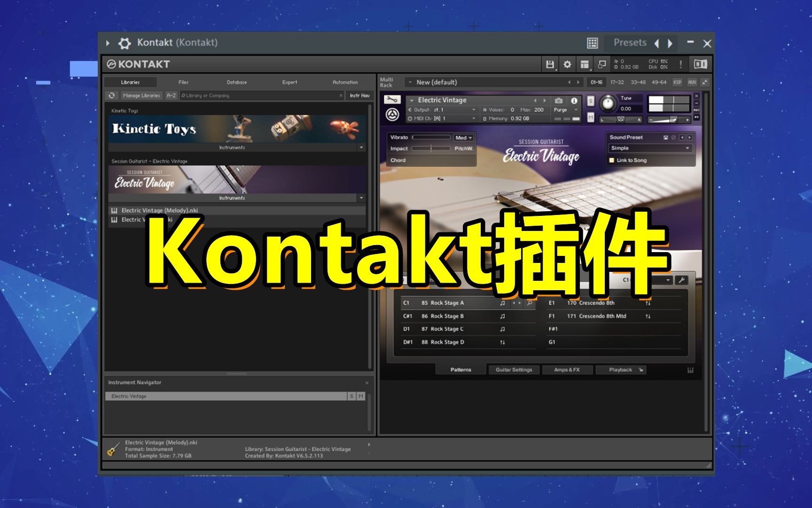The height and width of the screenshot is (508, 812).
Task: Select the previous preset arrow beside Presets
Action: coord(656,44)
